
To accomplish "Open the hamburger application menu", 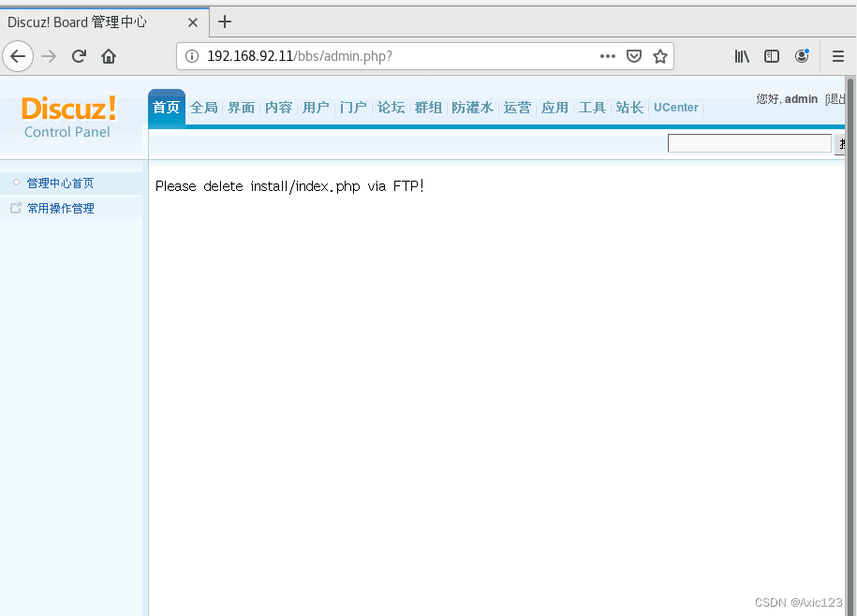I will (x=838, y=56).
